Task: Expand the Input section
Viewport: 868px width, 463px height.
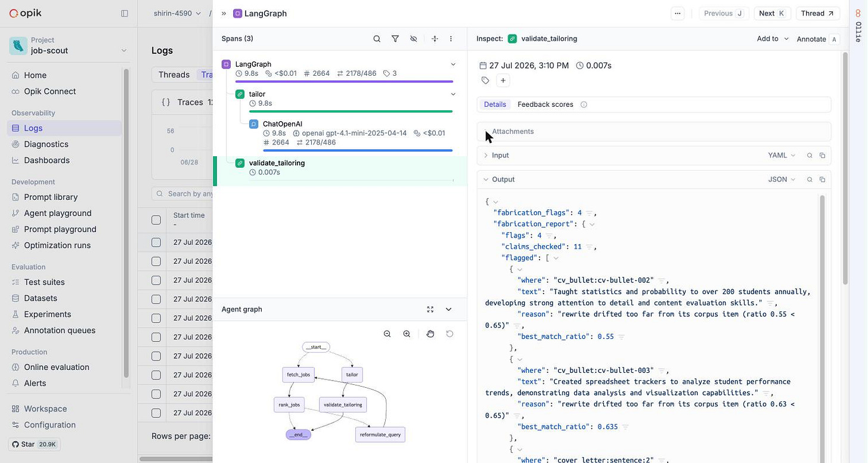Action: point(486,155)
